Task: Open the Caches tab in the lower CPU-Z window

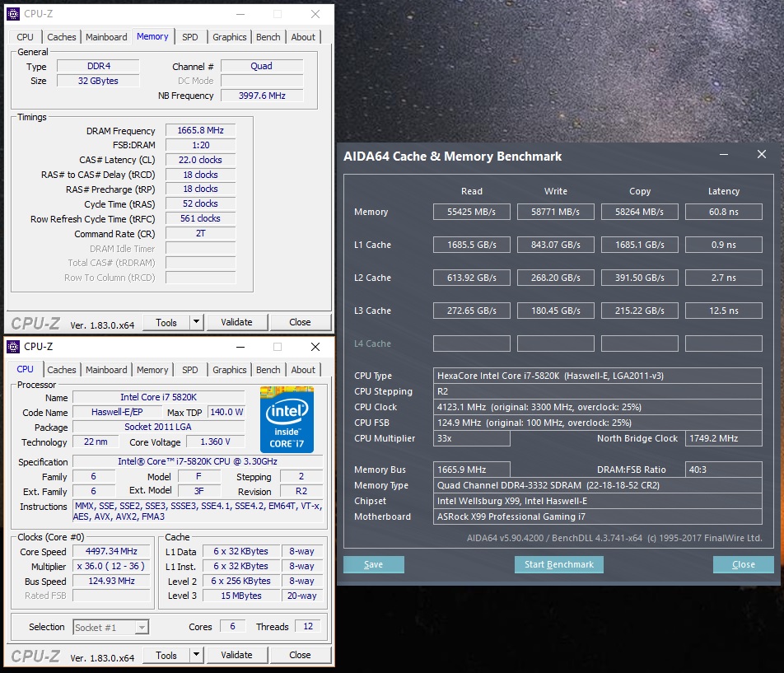Action: (x=62, y=370)
